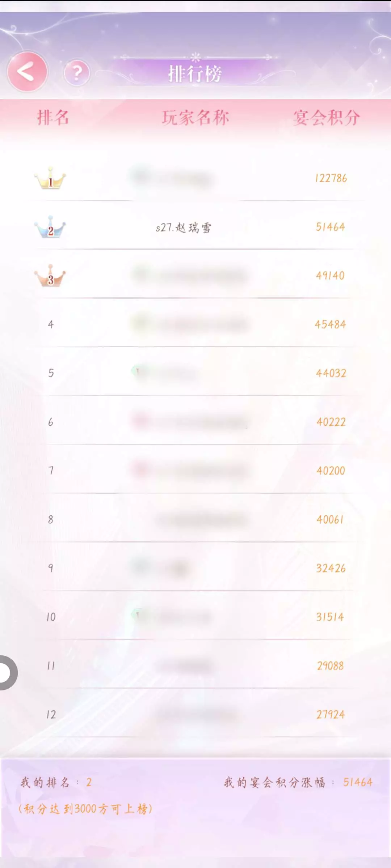Select the rank 10 row scoring 31514
This screenshot has height=868, width=391.
[195, 617]
